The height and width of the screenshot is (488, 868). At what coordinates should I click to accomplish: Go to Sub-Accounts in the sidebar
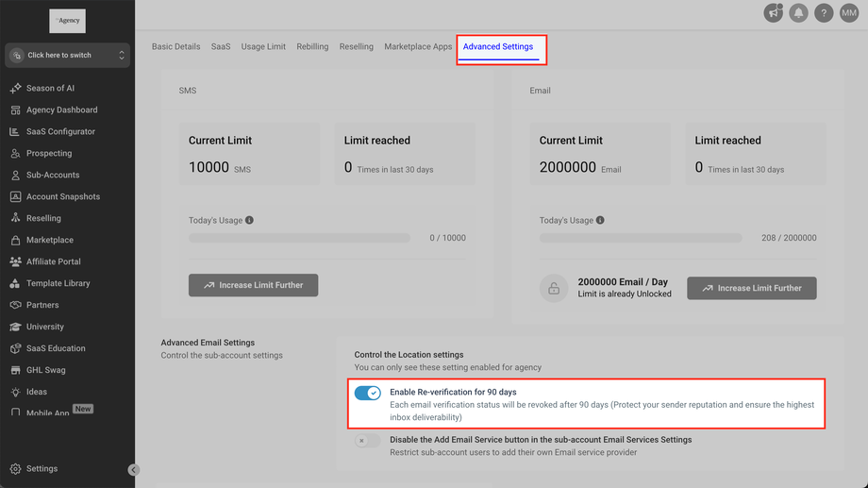click(53, 175)
